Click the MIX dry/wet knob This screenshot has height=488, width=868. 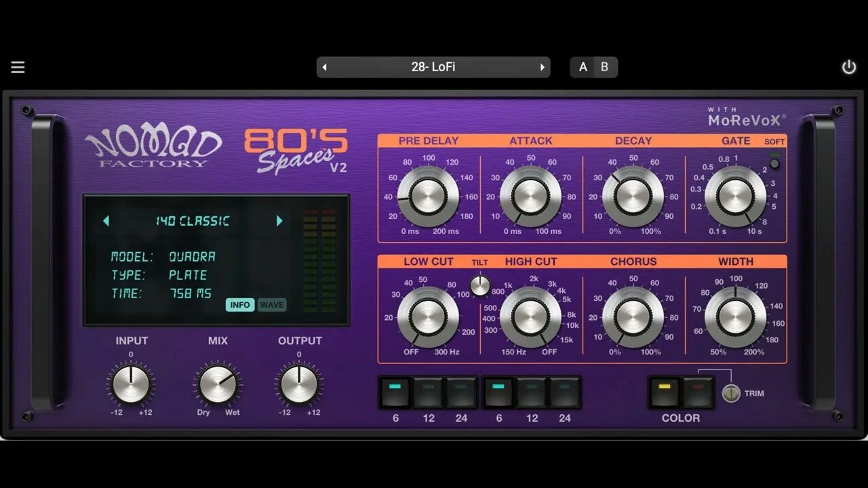point(218,384)
